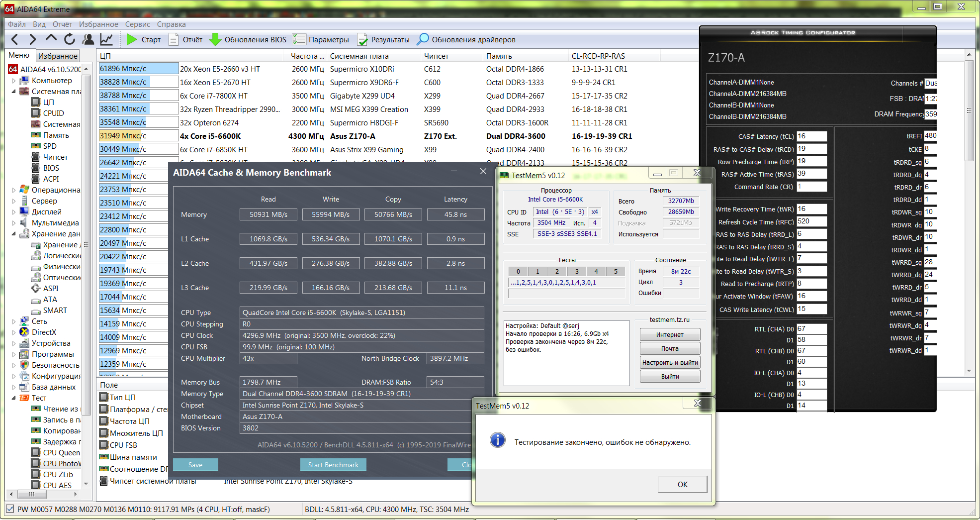The width and height of the screenshot is (980, 520).
Task: Open Отчёт from the toolbar
Action: [185, 39]
